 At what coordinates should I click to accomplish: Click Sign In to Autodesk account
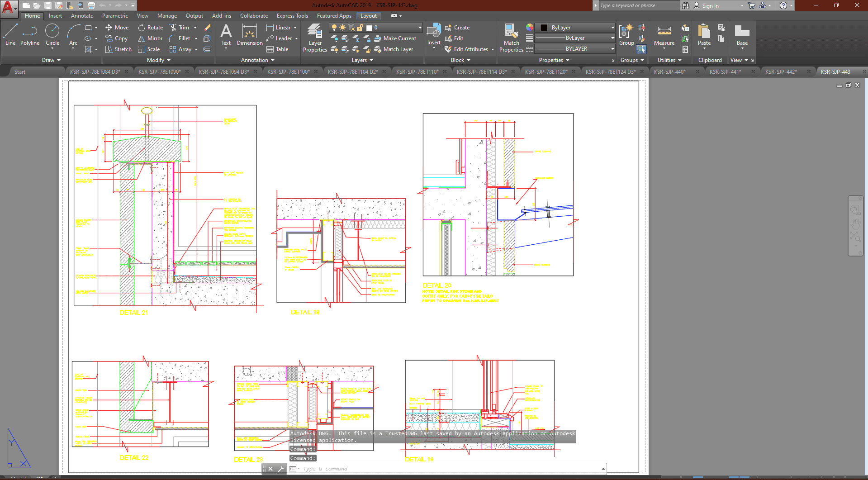(710, 6)
